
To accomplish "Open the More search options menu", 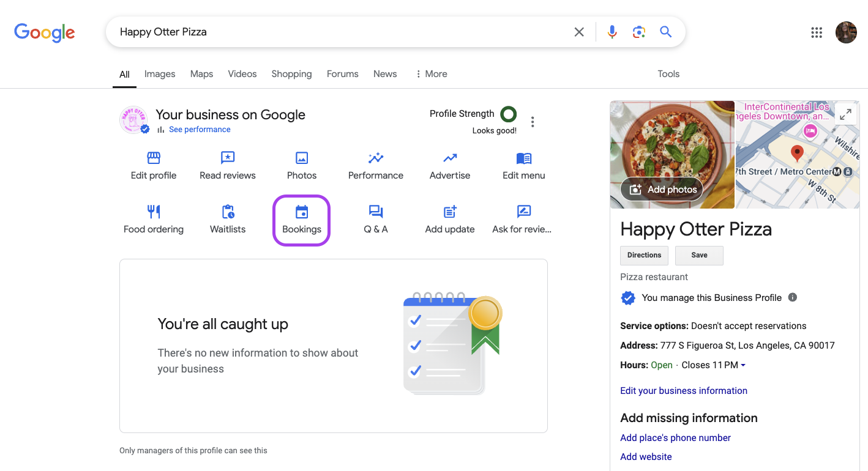I will (431, 74).
